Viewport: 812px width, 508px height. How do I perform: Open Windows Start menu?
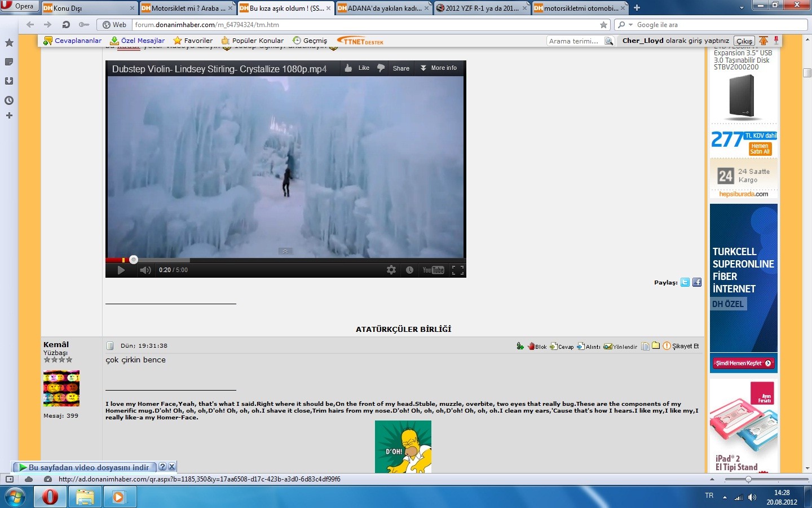tap(15, 497)
